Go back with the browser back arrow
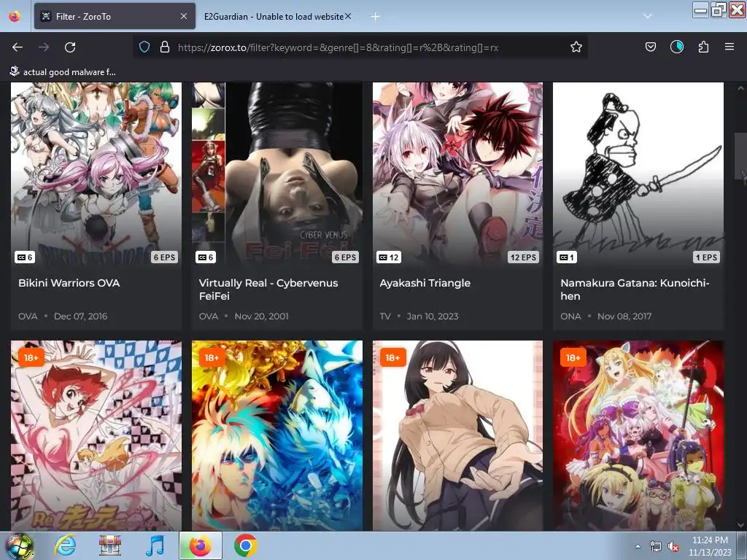The height and width of the screenshot is (560, 747). pyautogui.click(x=18, y=47)
